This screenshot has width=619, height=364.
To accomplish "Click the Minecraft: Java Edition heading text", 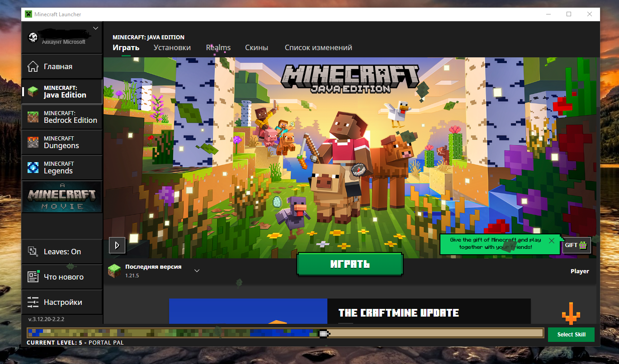I will 148,37.
